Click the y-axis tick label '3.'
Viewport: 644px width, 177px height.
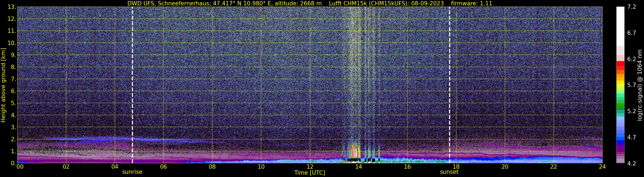pyautogui.click(x=13, y=127)
